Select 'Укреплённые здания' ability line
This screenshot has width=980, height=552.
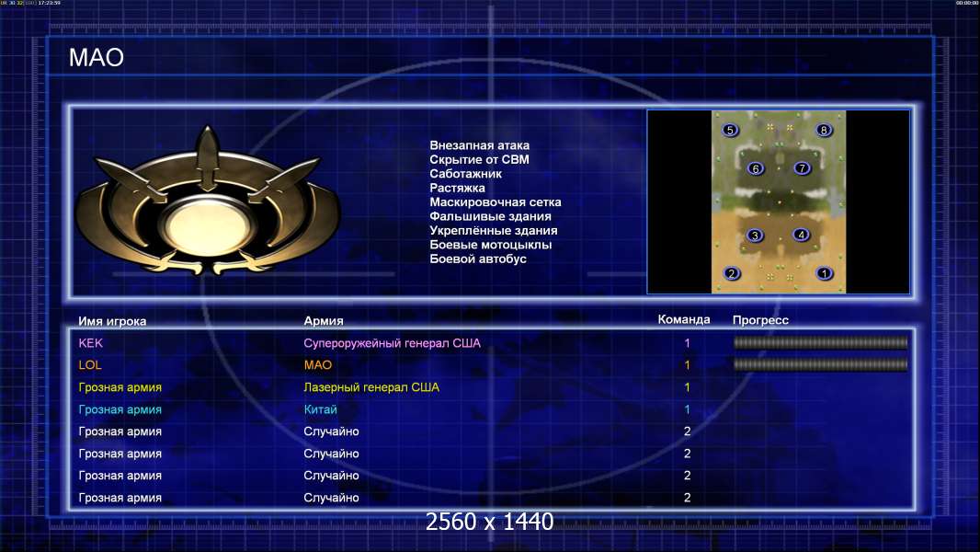click(x=493, y=230)
